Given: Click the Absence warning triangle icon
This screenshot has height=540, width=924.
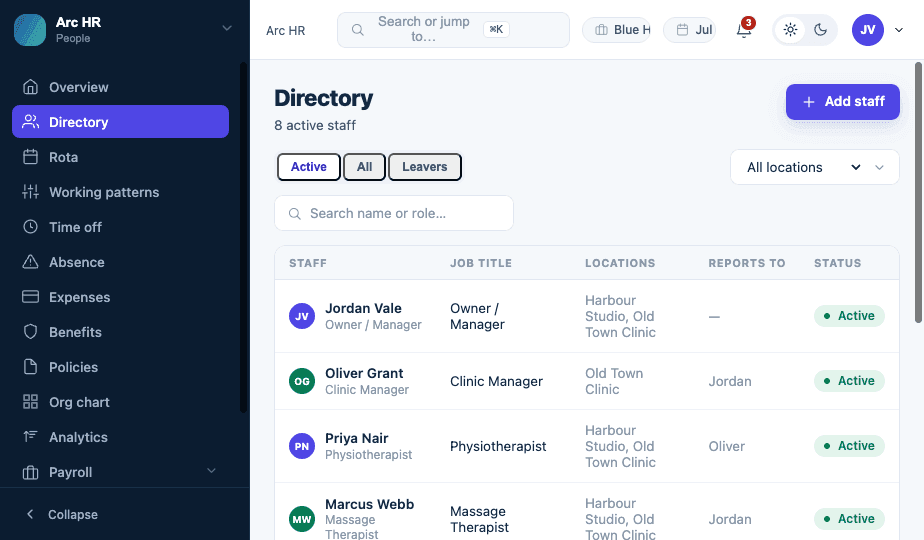Looking at the screenshot, I should click(30, 262).
